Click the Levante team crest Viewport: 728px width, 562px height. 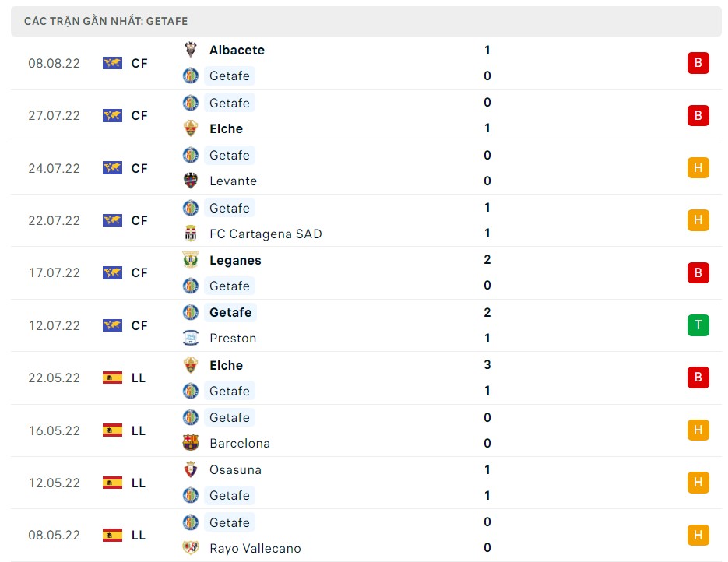[191, 181]
